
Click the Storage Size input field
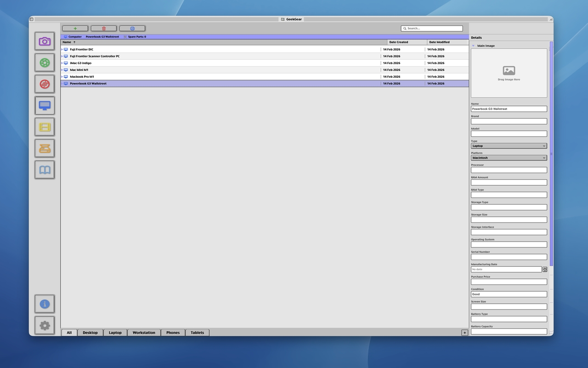(509, 220)
